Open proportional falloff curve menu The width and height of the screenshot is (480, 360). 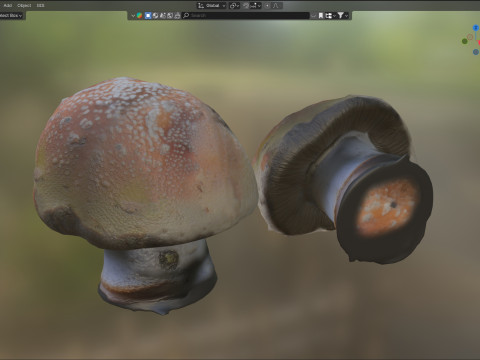[x=276, y=5]
